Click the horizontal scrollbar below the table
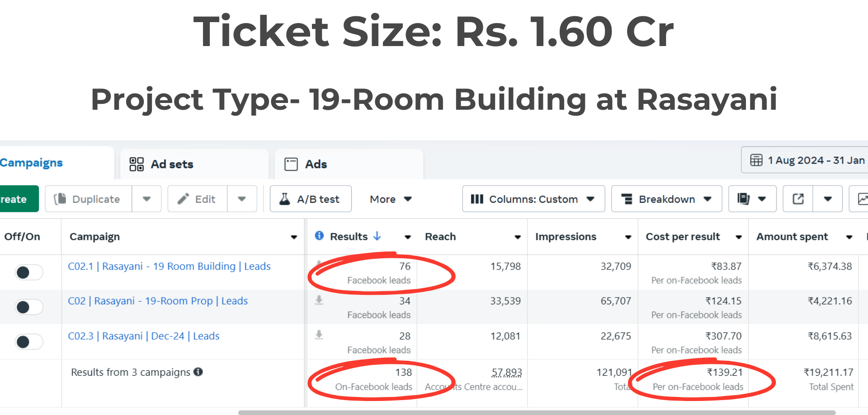 [x=536, y=412]
